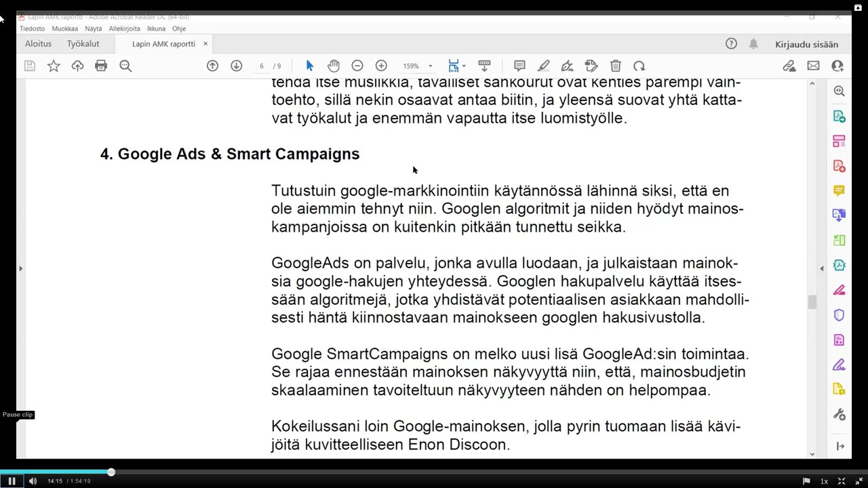Screen dimensions: 868x488
Task: Switch to the Aloitus tab
Action: 38,43
